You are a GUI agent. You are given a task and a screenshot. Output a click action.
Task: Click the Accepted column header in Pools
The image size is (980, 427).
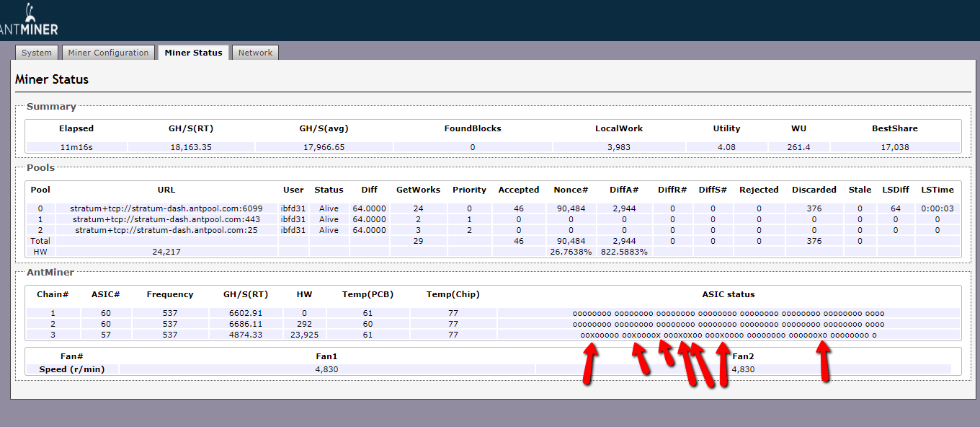pyautogui.click(x=518, y=190)
